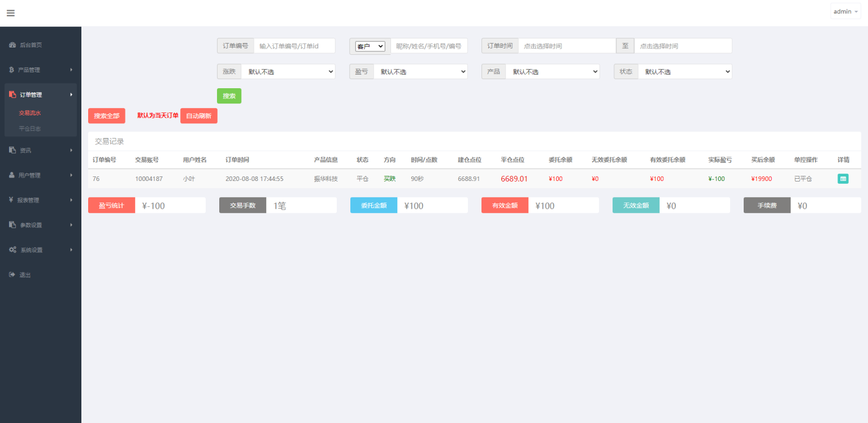
Task: Click the 资讯 news icon in sidebar
Action: click(x=13, y=150)
